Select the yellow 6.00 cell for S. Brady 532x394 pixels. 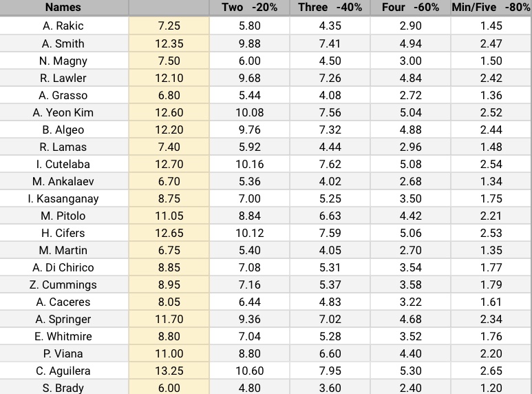click(x=169, y=388)
